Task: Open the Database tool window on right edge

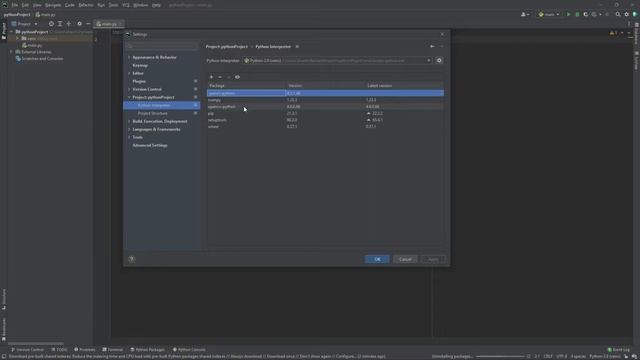Action: pos(636,33)
